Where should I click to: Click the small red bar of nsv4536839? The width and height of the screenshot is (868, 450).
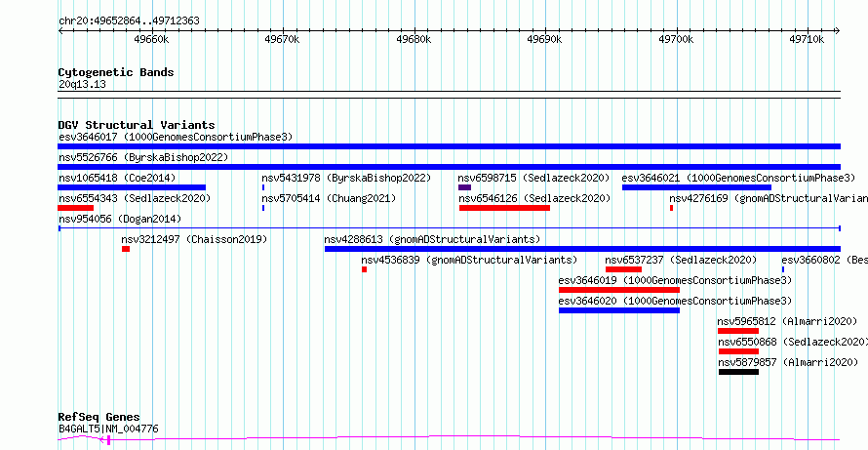pos(364,269)
